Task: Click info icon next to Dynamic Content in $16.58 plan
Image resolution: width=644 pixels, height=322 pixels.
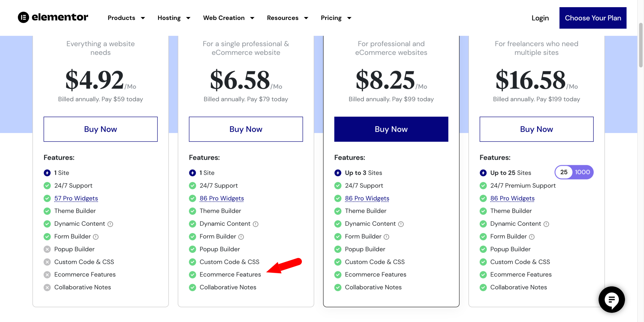Action: (546, 224)
